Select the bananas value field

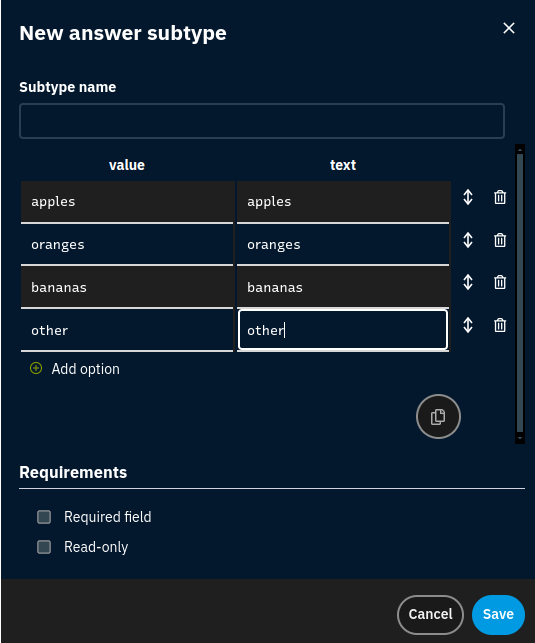pyautogui.click(x=127, y=287)
